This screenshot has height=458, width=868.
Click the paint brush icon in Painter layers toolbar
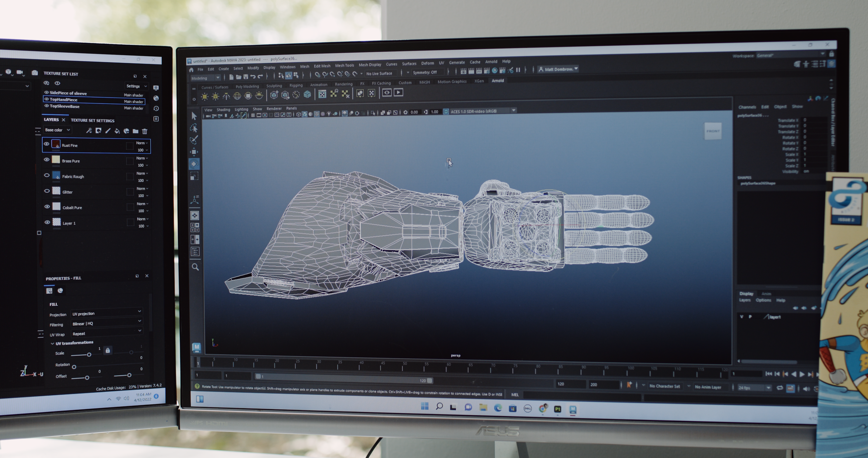pos(108,131)
